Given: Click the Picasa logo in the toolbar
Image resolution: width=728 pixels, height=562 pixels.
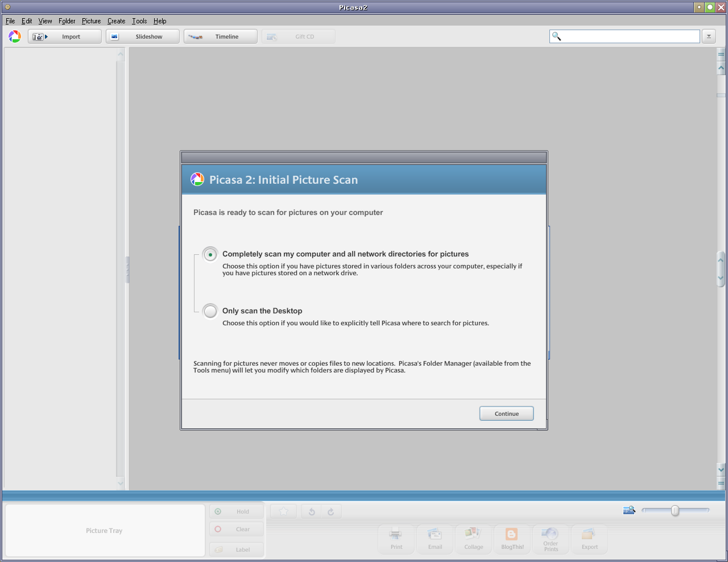Looking at the screenshot, I should 15,36.
